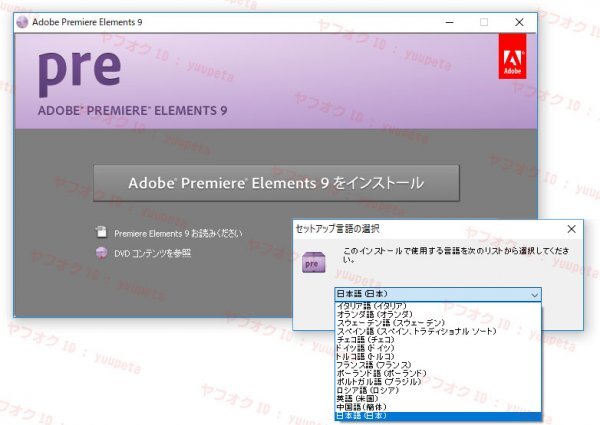Expand the setup language combo box arrow
The image size is (600, 425).
pos(535,295)
